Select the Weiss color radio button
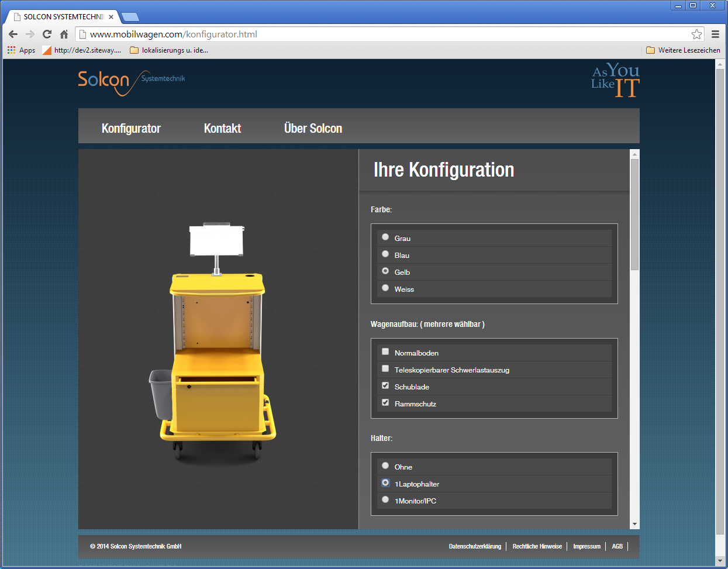Image resolution: width=728 pixels, height=569 pixels. point(385,288)
